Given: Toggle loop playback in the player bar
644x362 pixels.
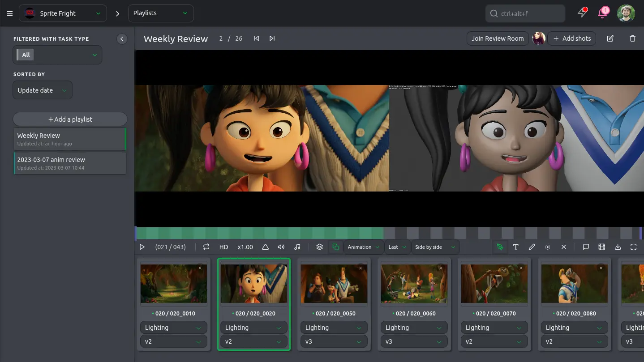Looking at the screenshot, I should click(206, 247).
